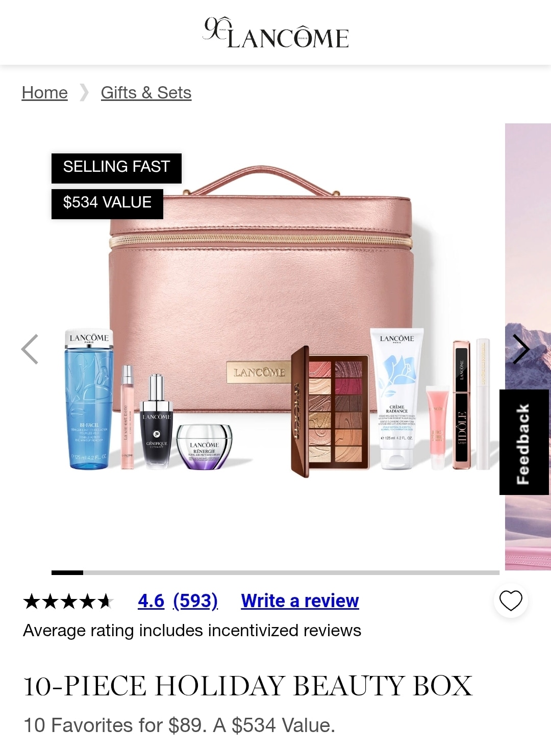
Task: Click the five-star rating icons
Action: point(68,602)
